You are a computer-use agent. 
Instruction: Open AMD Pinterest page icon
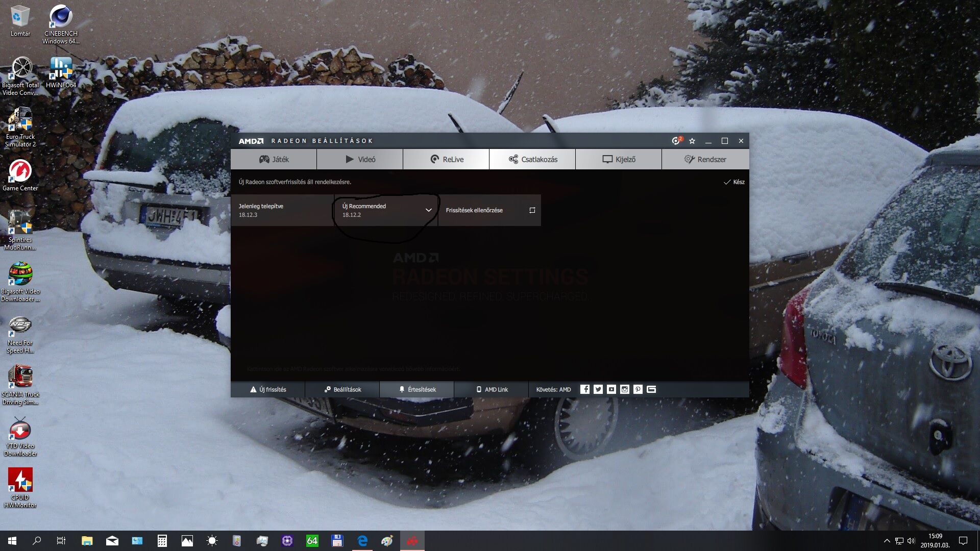(x=638, y=389)
